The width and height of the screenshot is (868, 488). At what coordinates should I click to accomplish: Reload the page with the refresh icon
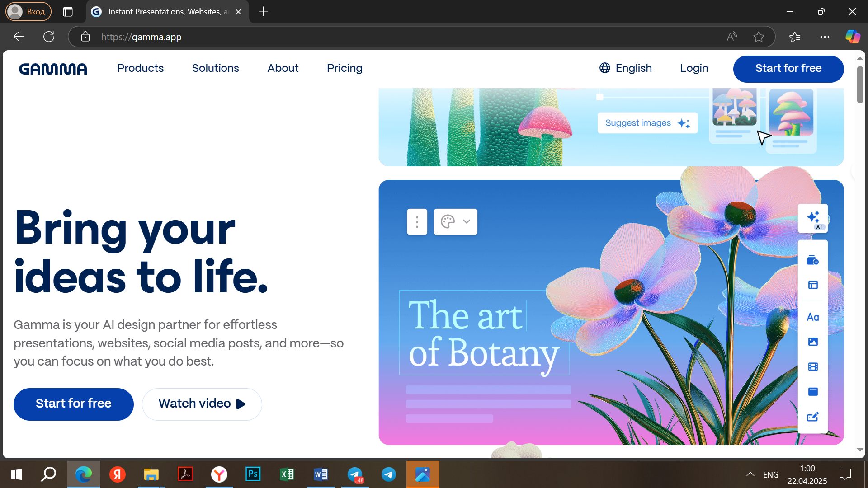point(49,37)
